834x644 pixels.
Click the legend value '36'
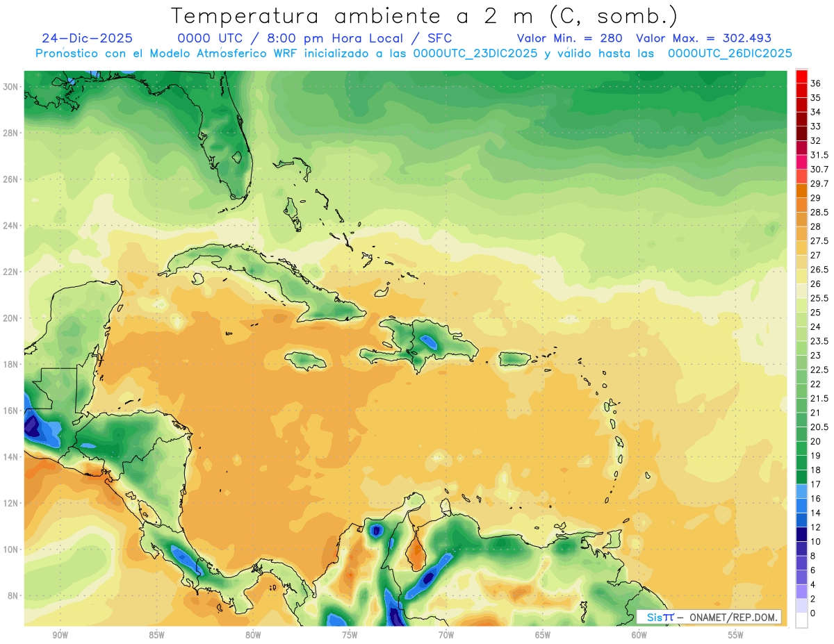[x=816, y=83]
